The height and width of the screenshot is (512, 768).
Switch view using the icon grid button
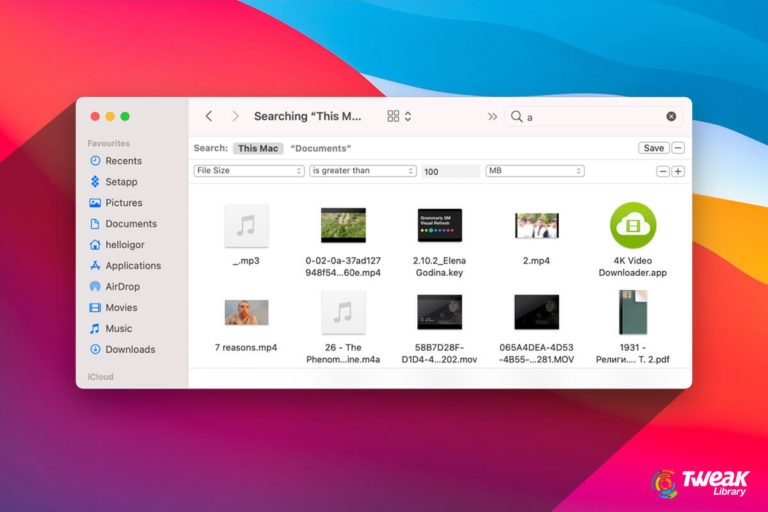point(393,116)
